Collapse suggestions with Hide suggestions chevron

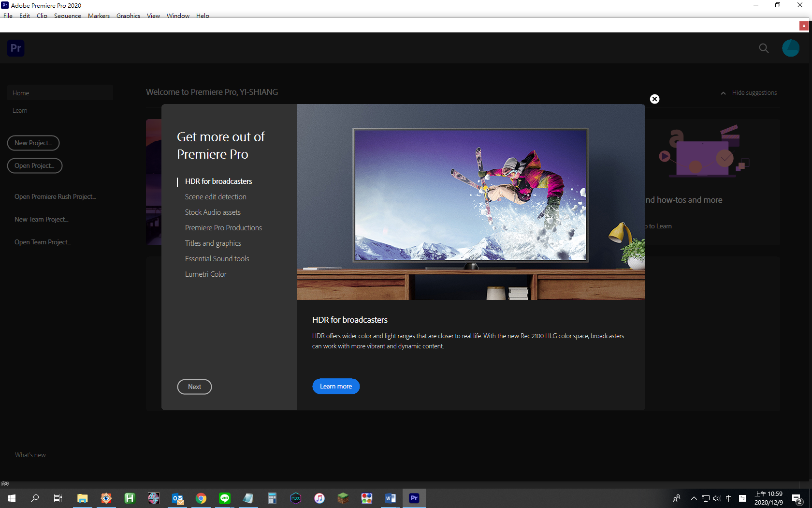coord(723,93)
